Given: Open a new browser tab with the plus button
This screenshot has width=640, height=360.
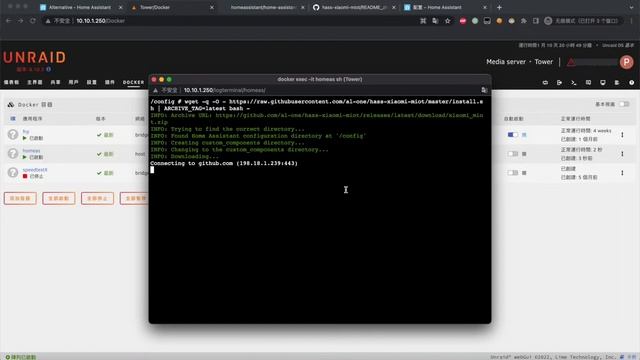Looking at the screenshot, I should tap(499, 7).
